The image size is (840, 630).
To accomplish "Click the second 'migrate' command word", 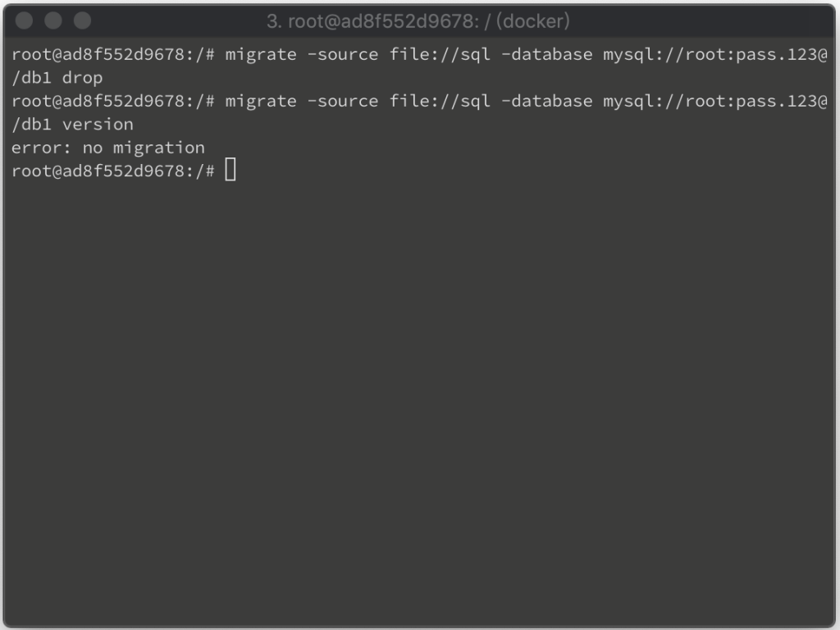I will point(261,101).
